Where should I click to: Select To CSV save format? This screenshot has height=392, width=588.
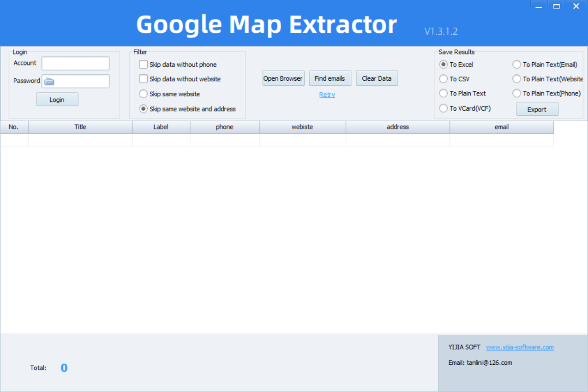pyautogui.click(x=444, y=79)
